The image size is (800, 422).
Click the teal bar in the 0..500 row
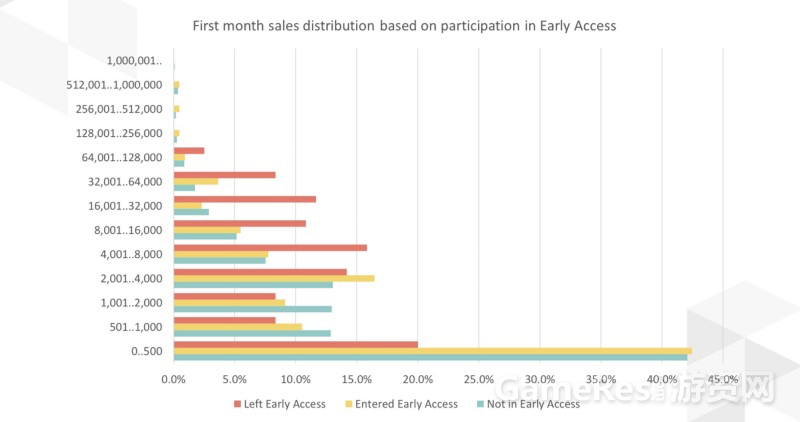coord(431,357)
